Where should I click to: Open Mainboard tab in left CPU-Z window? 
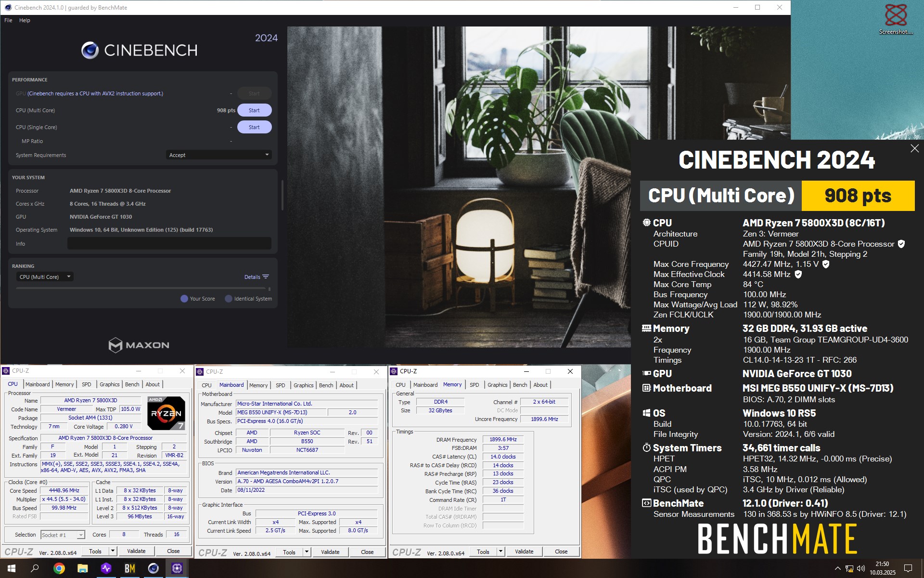38,384
